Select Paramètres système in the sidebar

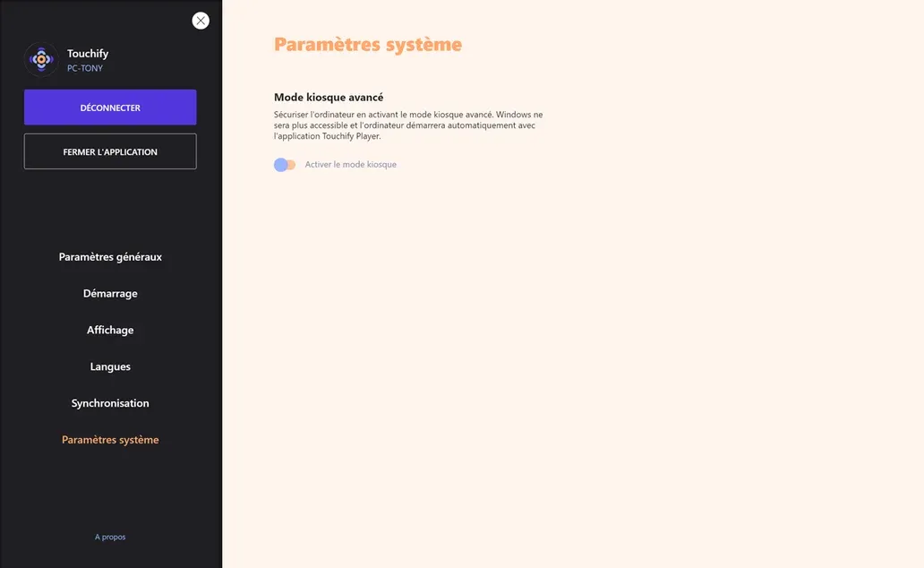pyautogui.click(x=110, y=439)
